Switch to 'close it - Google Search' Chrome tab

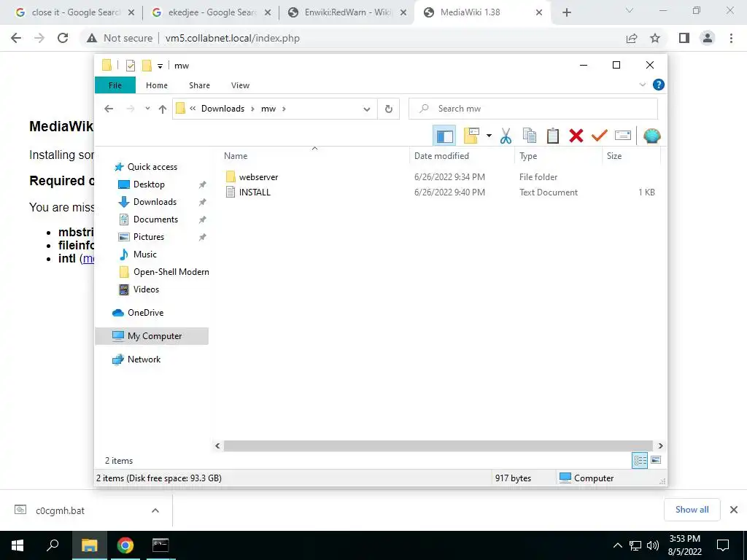pos(74,12)
